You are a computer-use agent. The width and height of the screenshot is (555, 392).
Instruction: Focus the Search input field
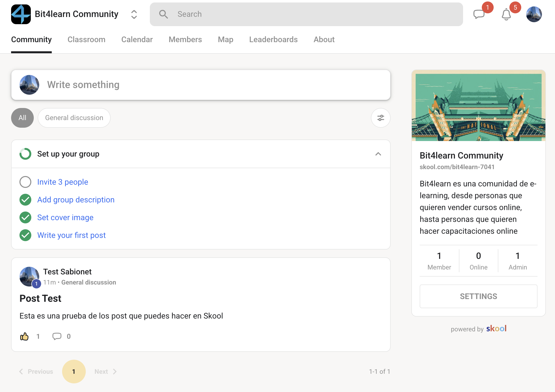pos(306,14)
